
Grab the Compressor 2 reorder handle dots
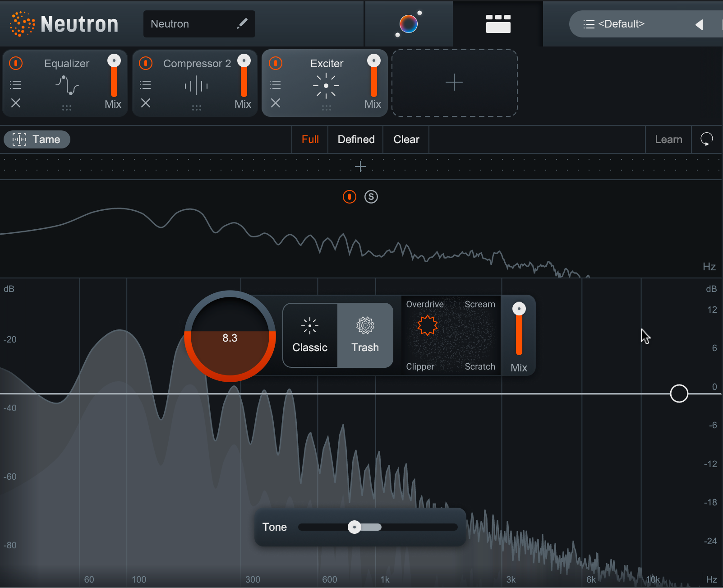coord(197,108)
